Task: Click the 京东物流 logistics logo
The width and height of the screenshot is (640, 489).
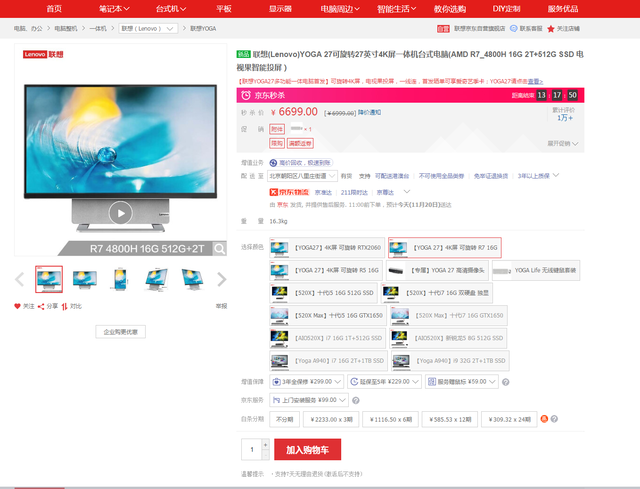Action: (x=289, y=192)
